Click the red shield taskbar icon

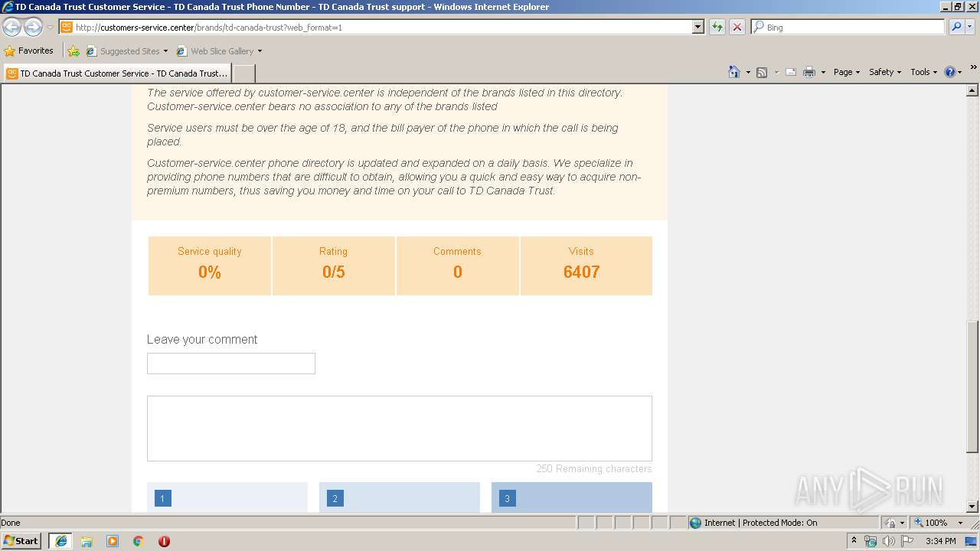pyautogui.click(x=164, y=541)
